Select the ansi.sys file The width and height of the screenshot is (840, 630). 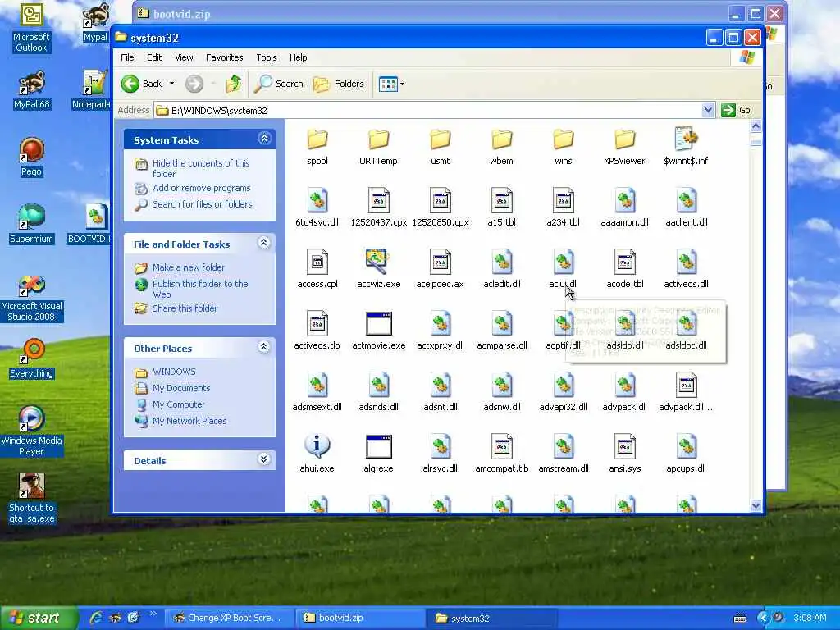pos(624,454)
